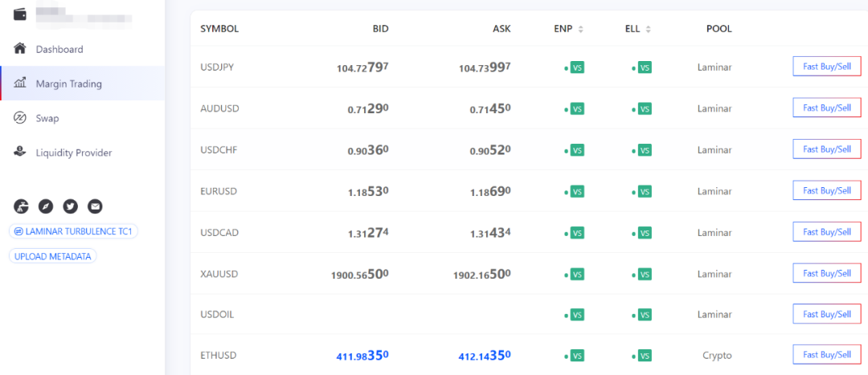
Task: Select the USDCAD symbol row
Action: point(219,233)
